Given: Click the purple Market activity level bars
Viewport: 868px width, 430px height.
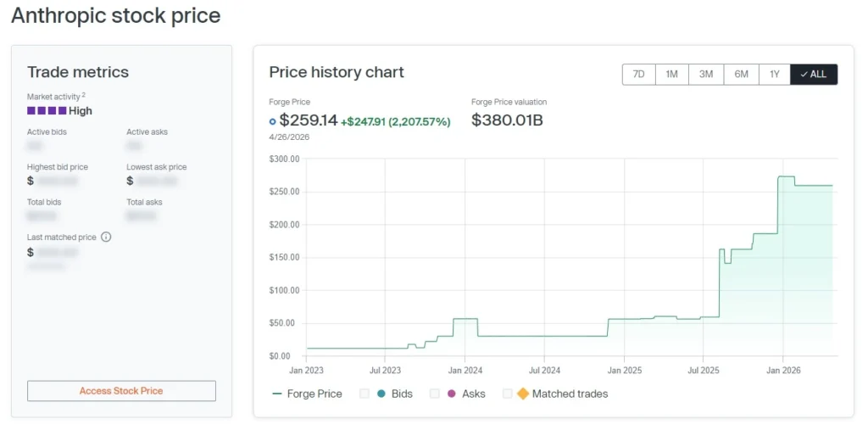Looking at the screenshot, I should point(47,110).
